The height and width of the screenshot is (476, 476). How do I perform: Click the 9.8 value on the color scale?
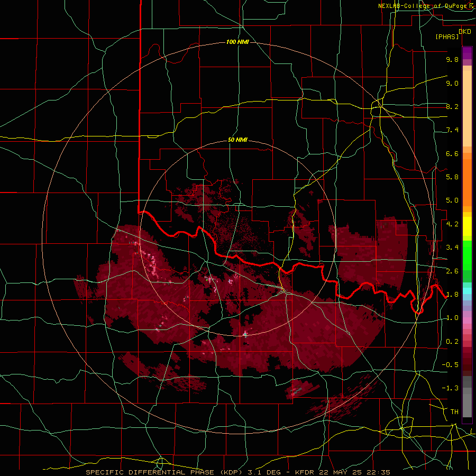(x=452, y=59)
